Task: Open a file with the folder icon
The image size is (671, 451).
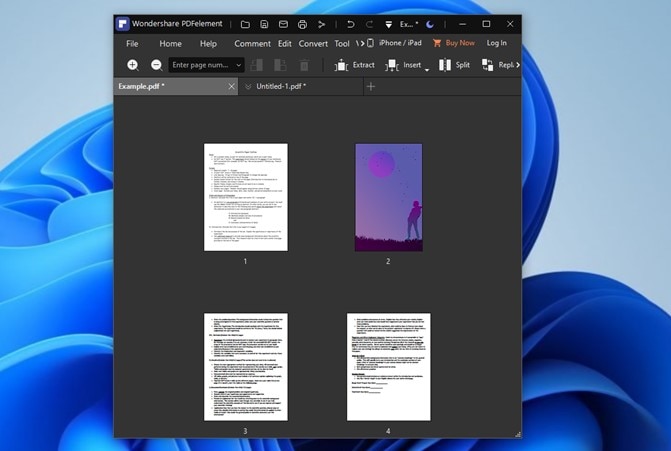Action: point(245,24)
